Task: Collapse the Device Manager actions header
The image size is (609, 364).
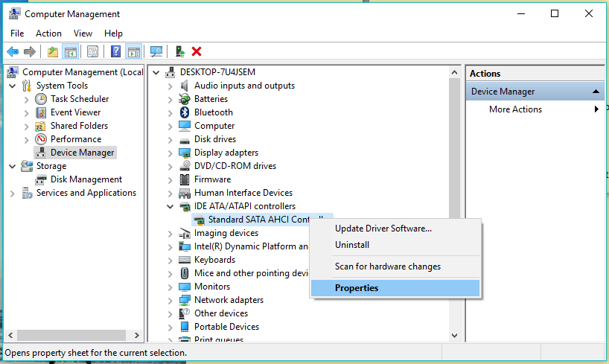Action: pyautogui.click(x=596, y=92)
